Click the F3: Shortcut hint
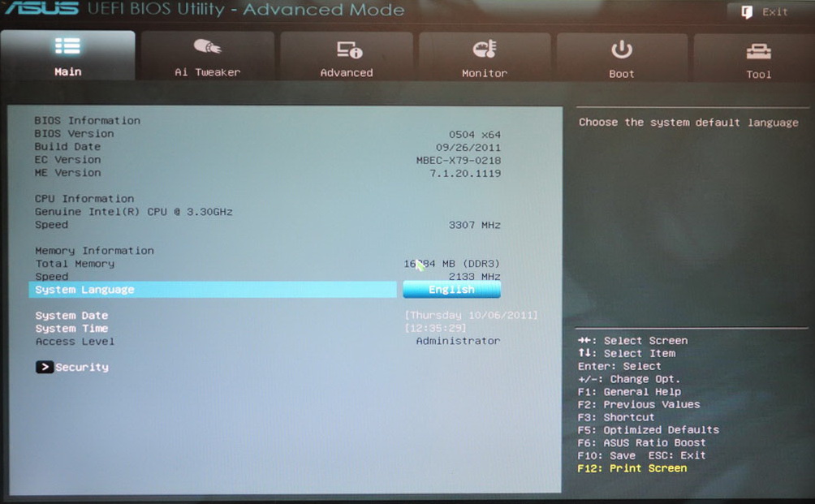The width and height of the screenshot is (815, 504). pyautogui.click(x=616, y=417)
